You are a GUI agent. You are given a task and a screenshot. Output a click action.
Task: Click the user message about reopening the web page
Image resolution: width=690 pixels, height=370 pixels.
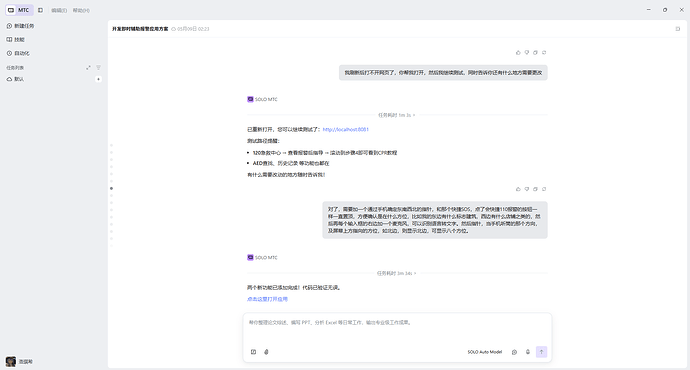(443, 73)
